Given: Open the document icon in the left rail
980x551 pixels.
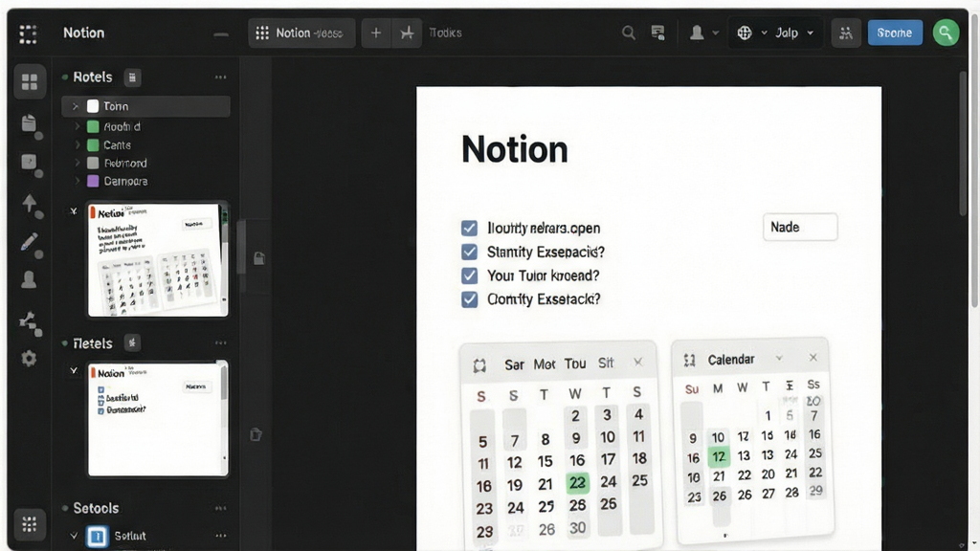Looking at the screenshot, I should pyautogui.click(x=29, y=123).
